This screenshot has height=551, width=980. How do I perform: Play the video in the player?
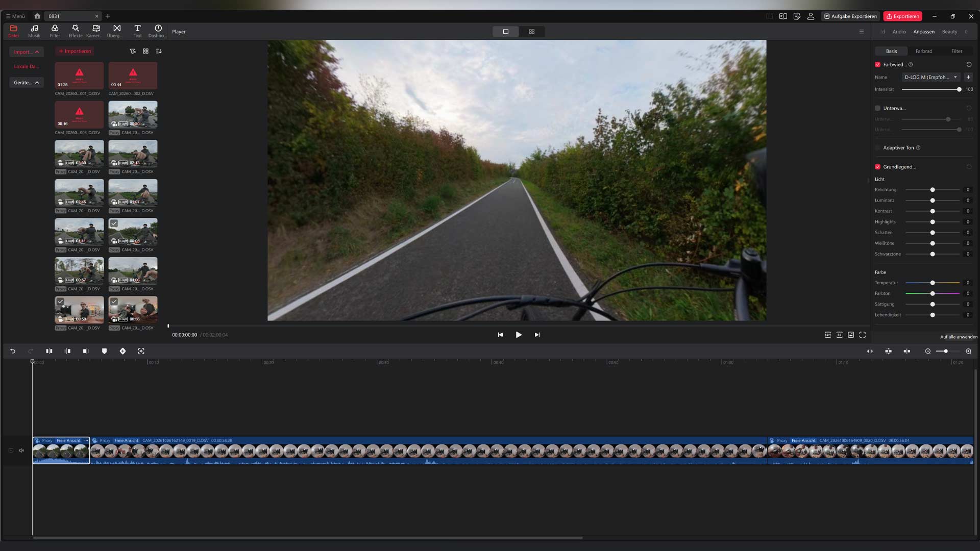[x=519, y=335]
